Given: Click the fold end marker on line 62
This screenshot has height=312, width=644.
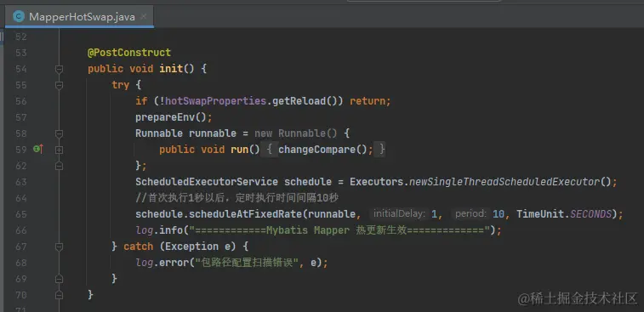Looking at the screenshot, I should pyautogui.click(x=60, y=166).
